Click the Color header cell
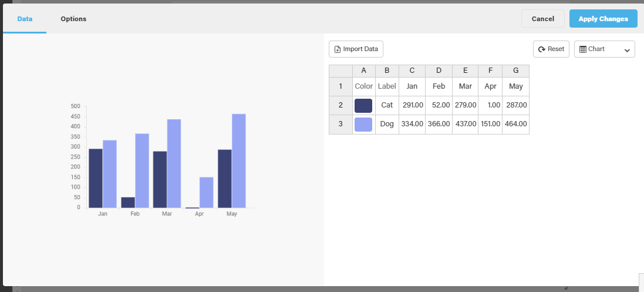 pos(364,86)
